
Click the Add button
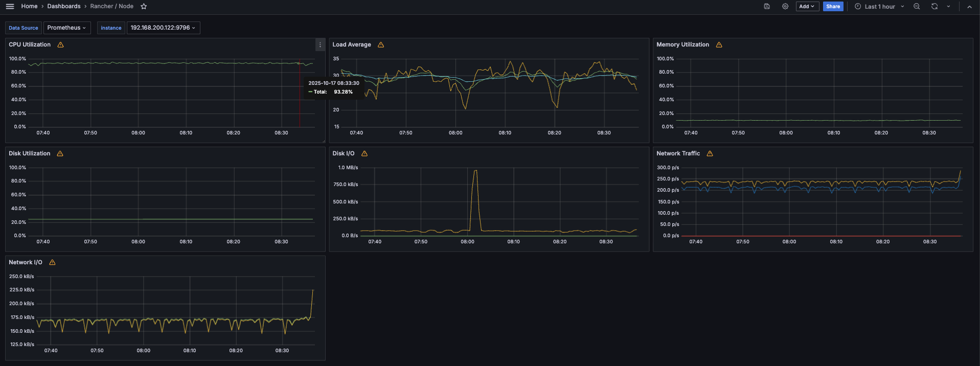tap(807, 7)
